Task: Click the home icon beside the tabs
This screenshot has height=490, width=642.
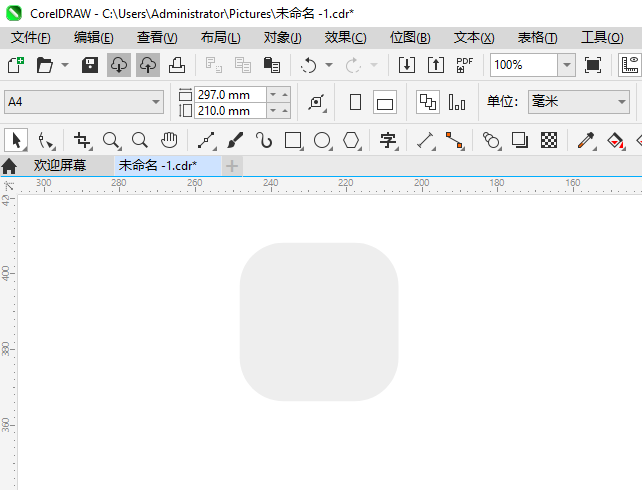Action: [x=9, y=166]
